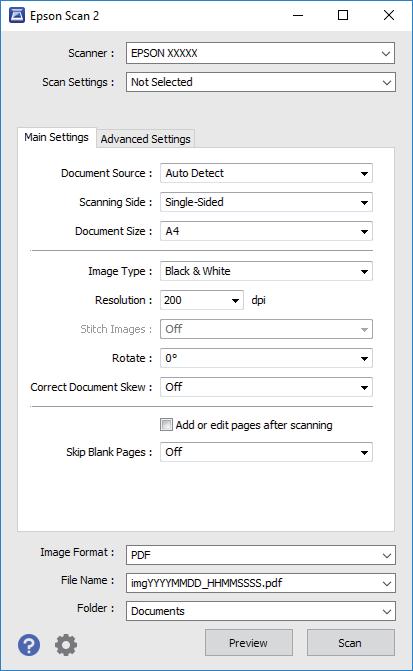413x671 pixels.
Task: Open the help question mark icon
Action: 29,644
